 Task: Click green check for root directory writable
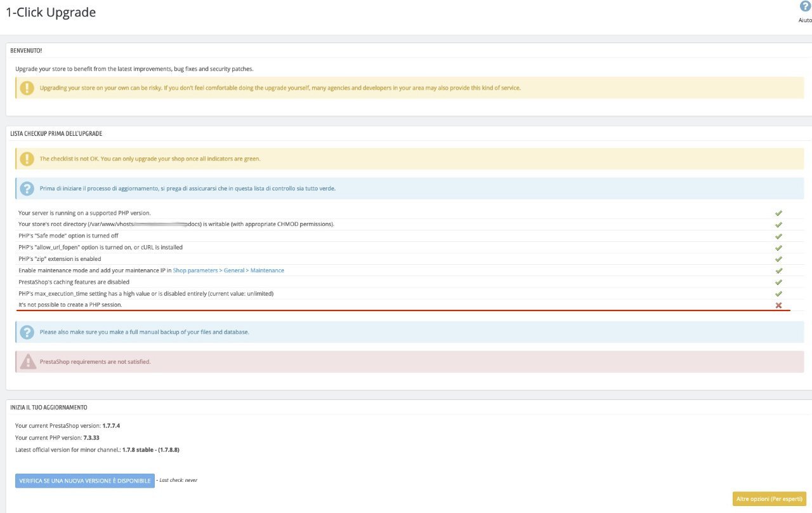point(778,225)
